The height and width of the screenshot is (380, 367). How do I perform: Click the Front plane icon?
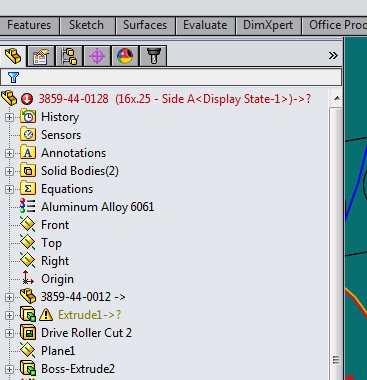[x=27, y=224]
